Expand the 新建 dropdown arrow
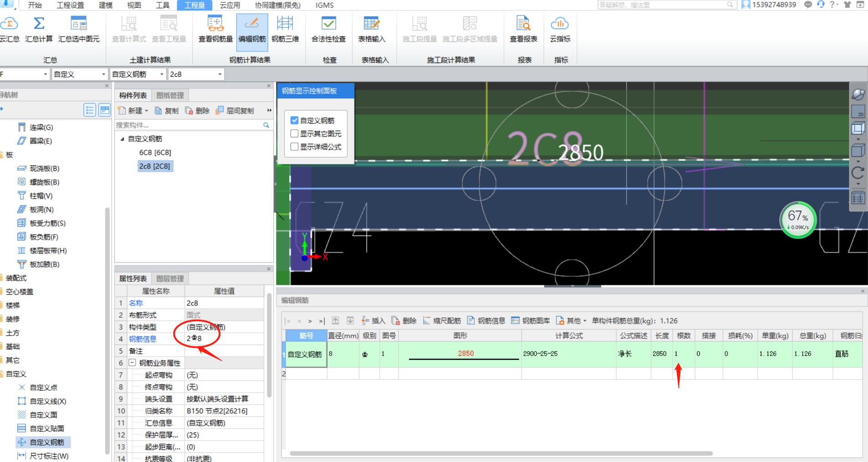 click(x=146, y=111)
